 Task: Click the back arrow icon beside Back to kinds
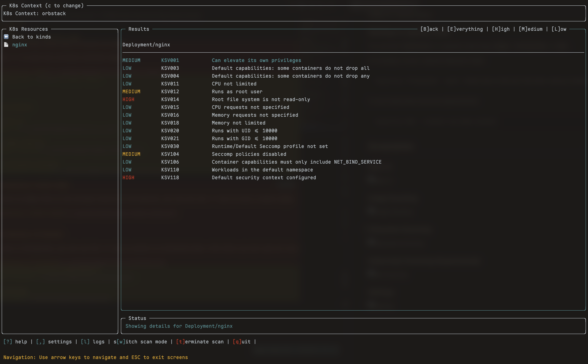tap(6, 37)
